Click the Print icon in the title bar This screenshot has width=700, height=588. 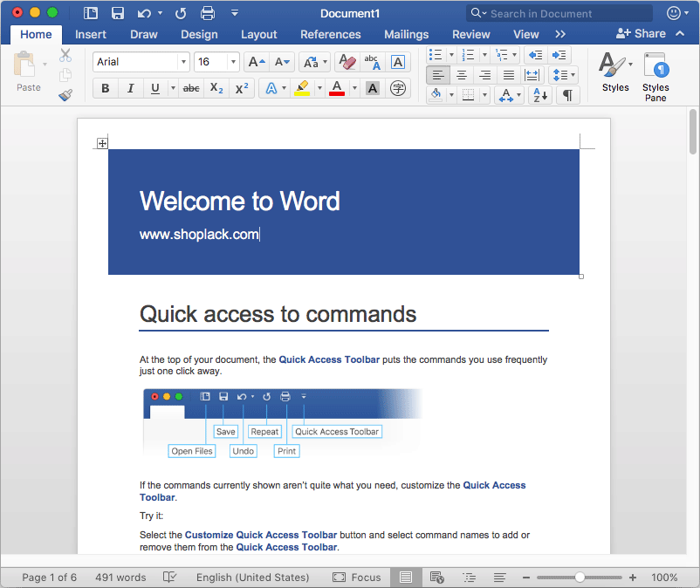click(x=207, y=13)
